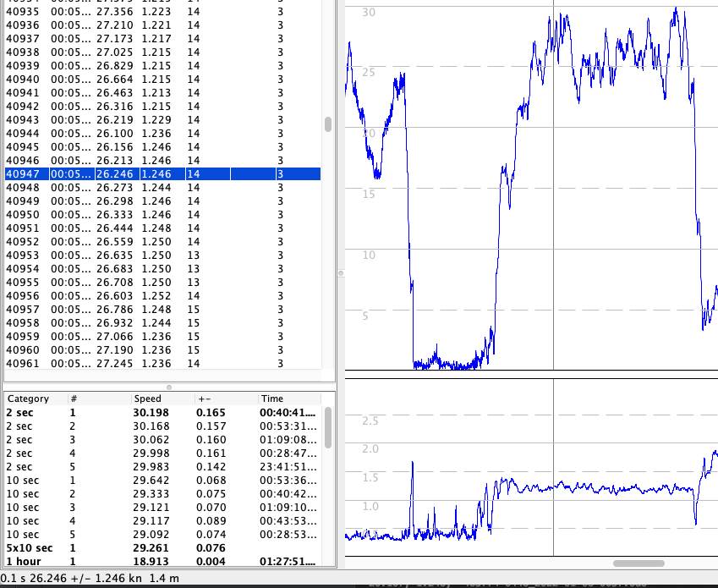Select the top 2 sec result 30.198
The image size is (718, 588).
(161, 413)
